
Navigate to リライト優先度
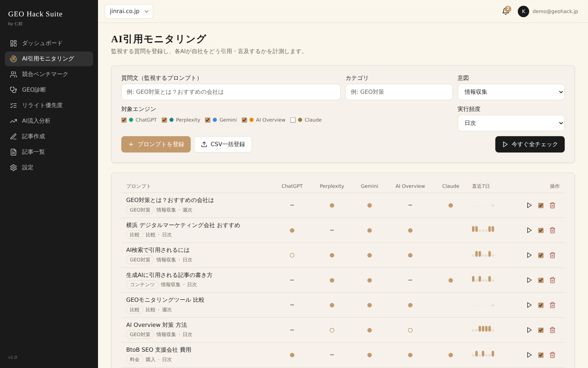49,105
